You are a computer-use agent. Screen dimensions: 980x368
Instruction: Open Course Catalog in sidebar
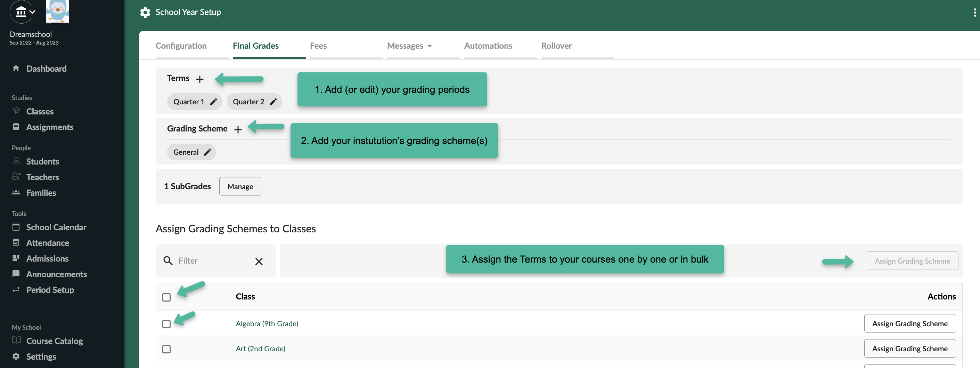pyautogui.click(x=55, y=341)
